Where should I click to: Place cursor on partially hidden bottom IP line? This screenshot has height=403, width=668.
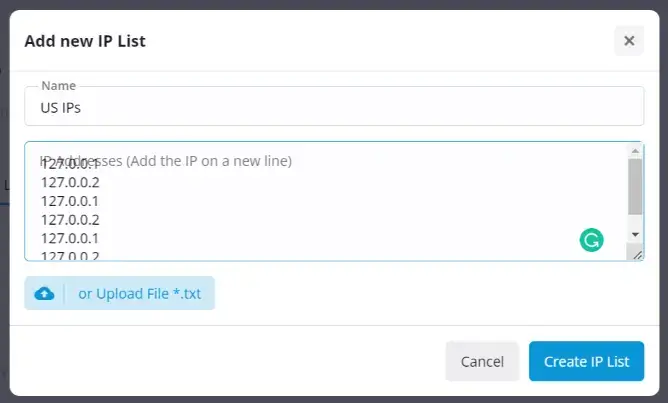coord(70,256)
